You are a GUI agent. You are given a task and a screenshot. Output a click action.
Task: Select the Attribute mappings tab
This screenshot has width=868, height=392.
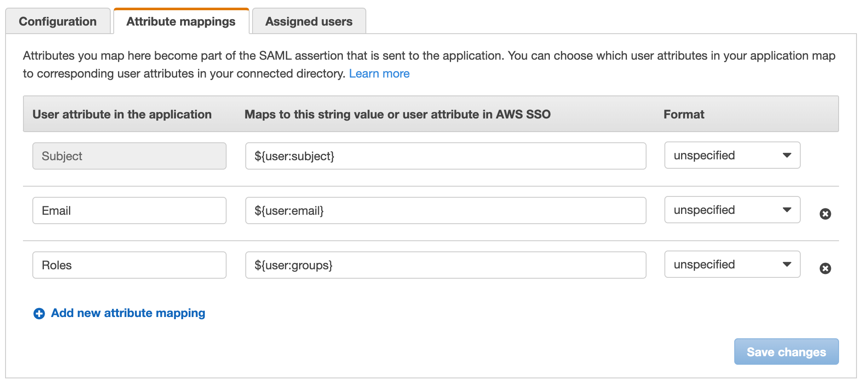[x=181, y=21]
